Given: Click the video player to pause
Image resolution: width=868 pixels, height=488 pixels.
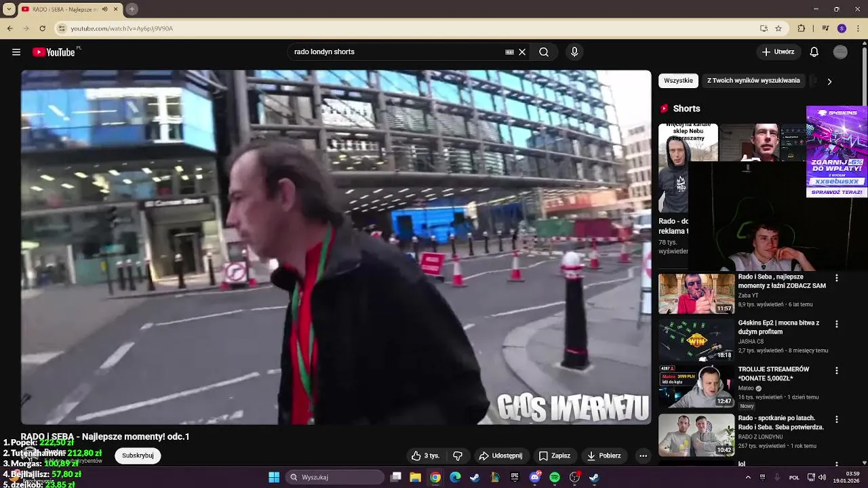Looking at the screenshot, I should 336,247.
